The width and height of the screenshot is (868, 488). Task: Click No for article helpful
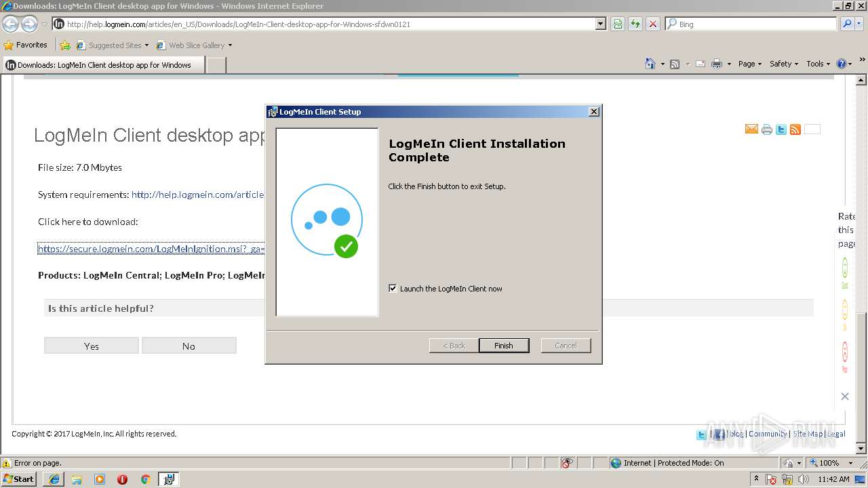(x=189, y=346)
